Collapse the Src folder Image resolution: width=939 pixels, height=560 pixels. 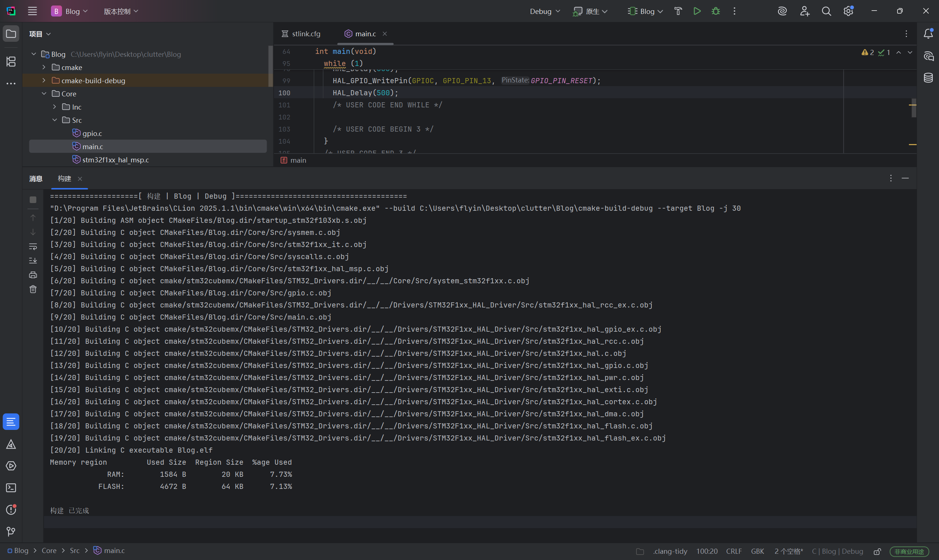pos(54,120)
